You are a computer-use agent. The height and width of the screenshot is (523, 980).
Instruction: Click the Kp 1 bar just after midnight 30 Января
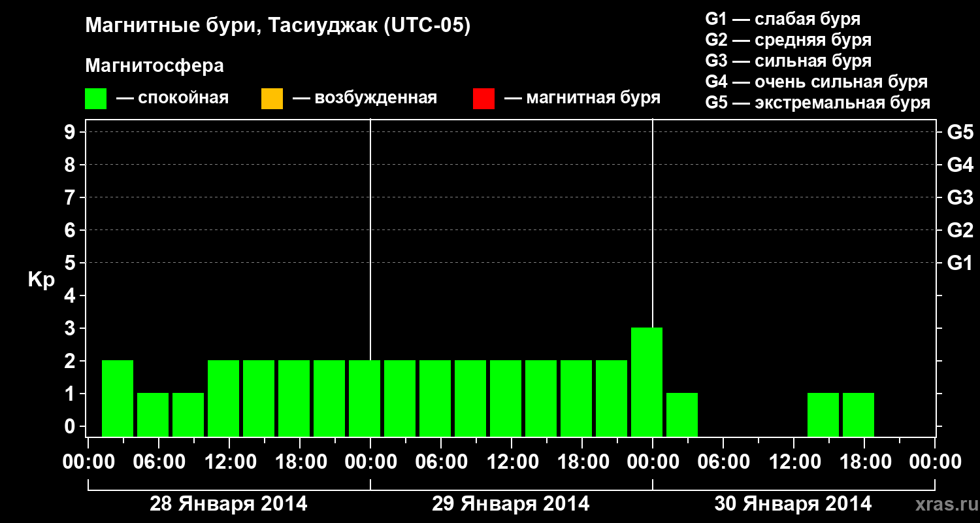point(682,414)
